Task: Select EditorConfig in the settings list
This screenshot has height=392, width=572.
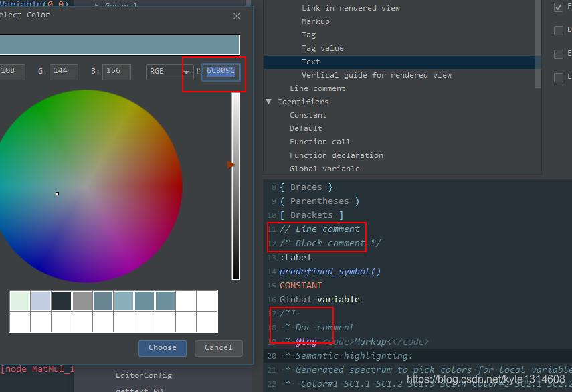Action: click(144, 375)
